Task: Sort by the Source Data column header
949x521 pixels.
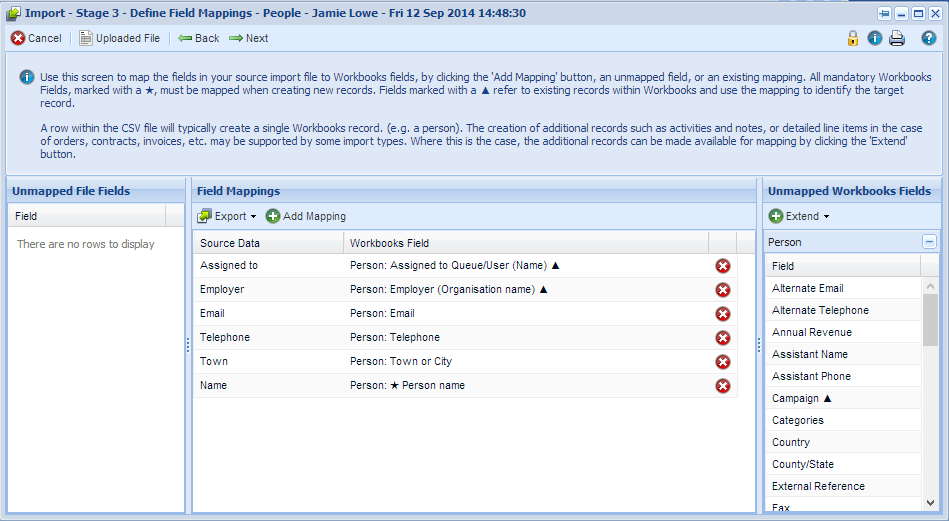Action: click(x=268, y=243)
